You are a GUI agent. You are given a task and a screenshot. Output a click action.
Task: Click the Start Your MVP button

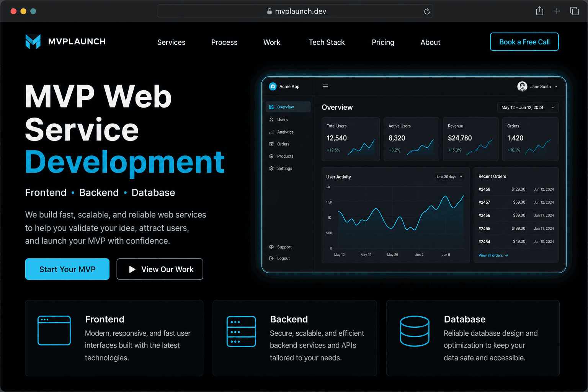[x=67, y=269]
